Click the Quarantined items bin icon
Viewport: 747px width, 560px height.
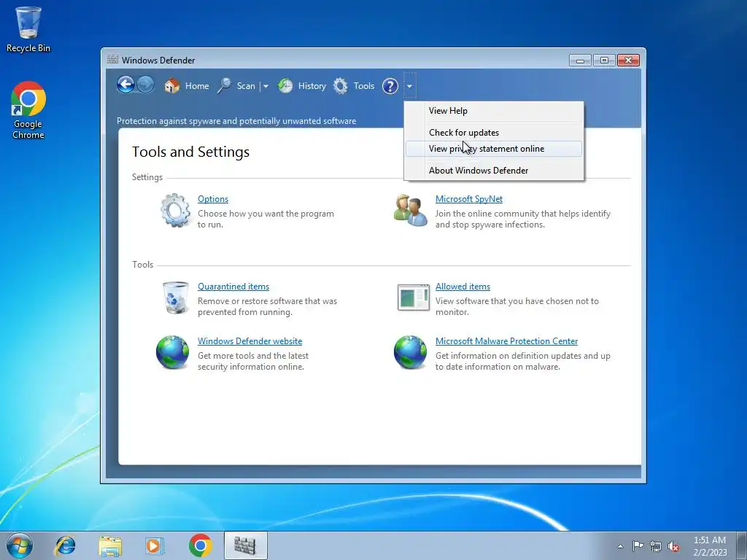click(175, 297)
